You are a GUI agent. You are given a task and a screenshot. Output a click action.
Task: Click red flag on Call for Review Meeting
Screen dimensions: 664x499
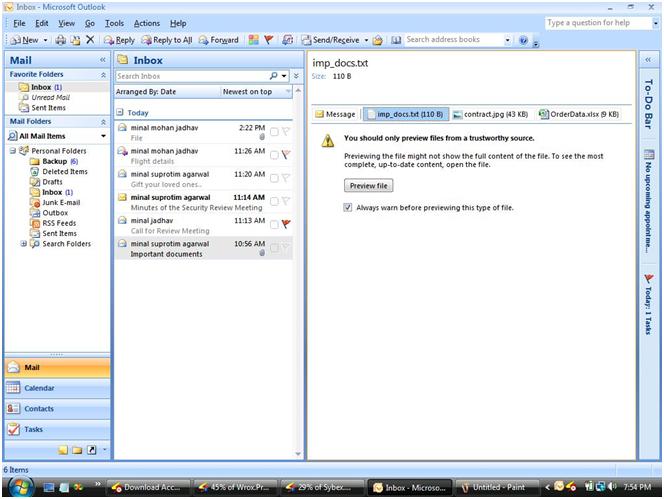(286, 224)
